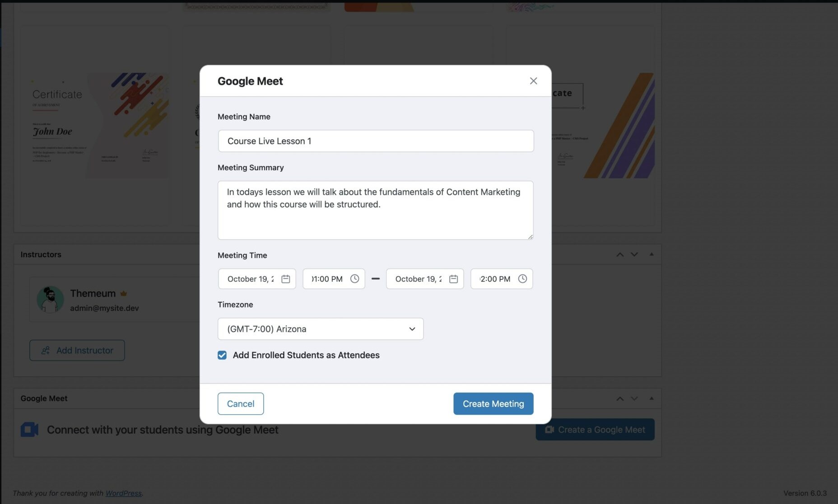Click the Add Instructor button
The width and height of the screenshot is (838, 504).
pyautogui.click(x=77, y=350)
